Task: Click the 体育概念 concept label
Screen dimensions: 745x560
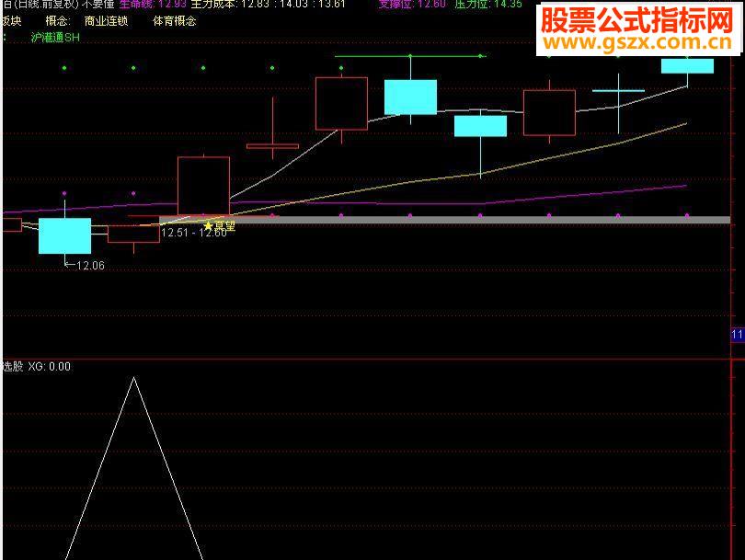Action: point(174,21)
